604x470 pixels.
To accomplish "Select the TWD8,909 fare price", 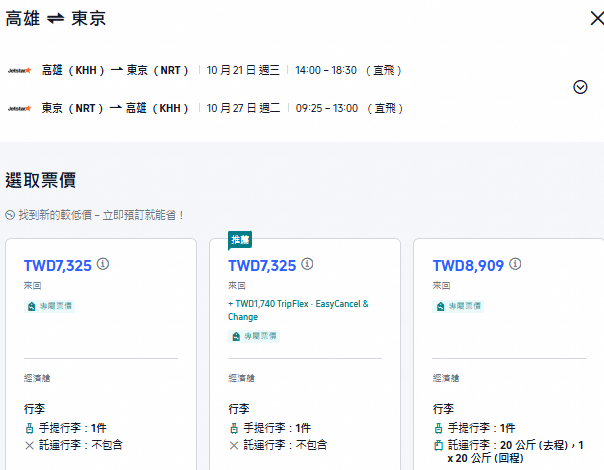I will (468, 265).
